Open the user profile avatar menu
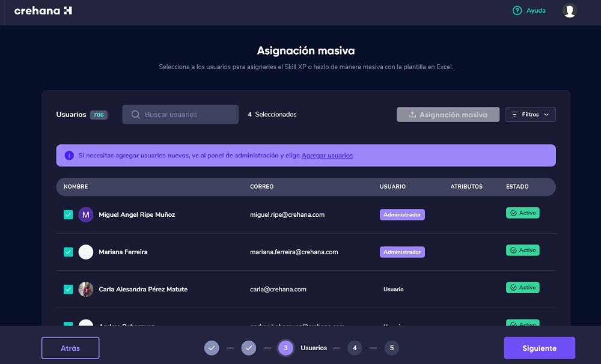The image size is (601, 364). [569, 11]
